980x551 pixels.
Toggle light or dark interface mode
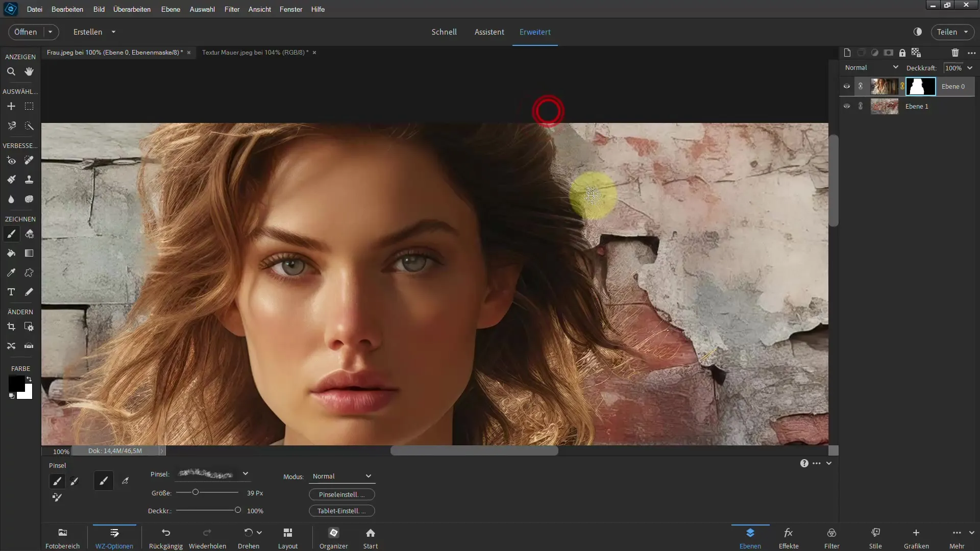918,32
